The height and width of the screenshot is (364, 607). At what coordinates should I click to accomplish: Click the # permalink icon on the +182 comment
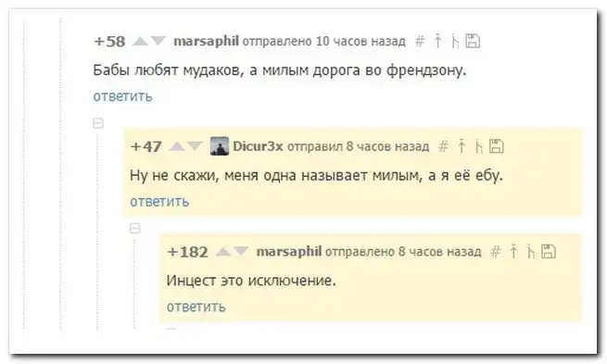[x=495, y=252]
